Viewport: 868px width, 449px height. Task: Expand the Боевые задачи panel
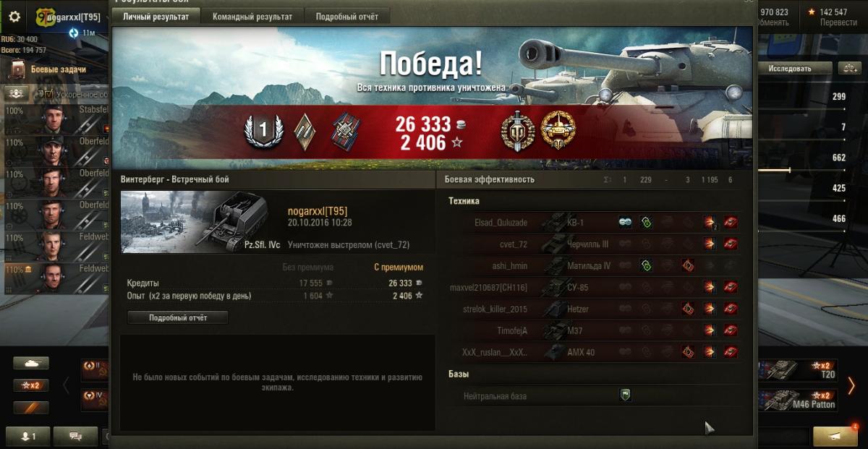pyautogui.click(x=58, y=69)
